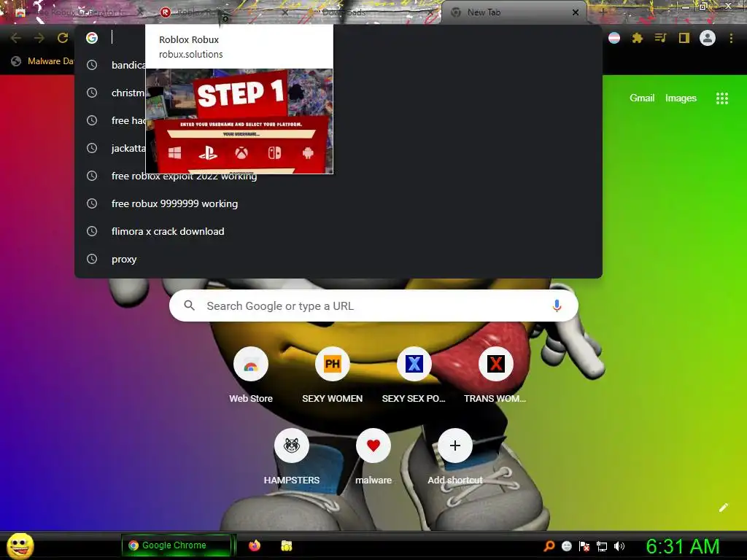Open the malware heart shortcut

[373, 456]
